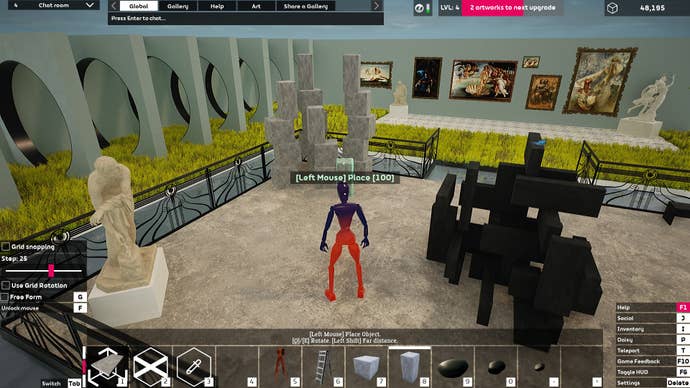690x388 pixels.
Task: Select the tall marble block in slot 8
Action: click(x=409, y=367)
